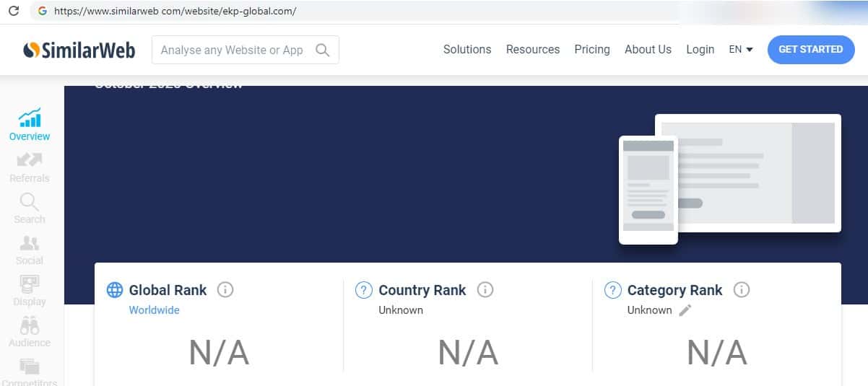Click the Category Rank heading text
Screen dimensions: 868x386
[x=675, y=290]
